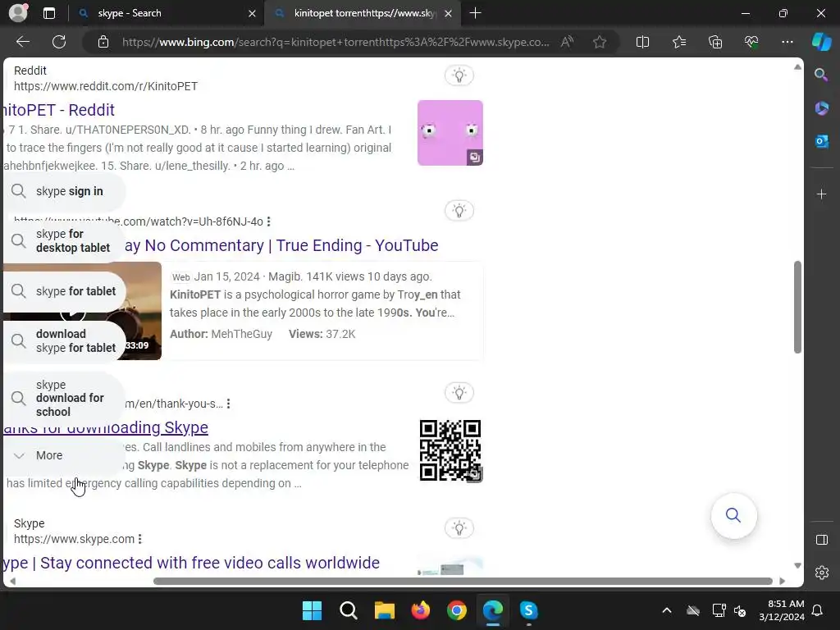Open Outlook in the sidebar

click(821, 141)
